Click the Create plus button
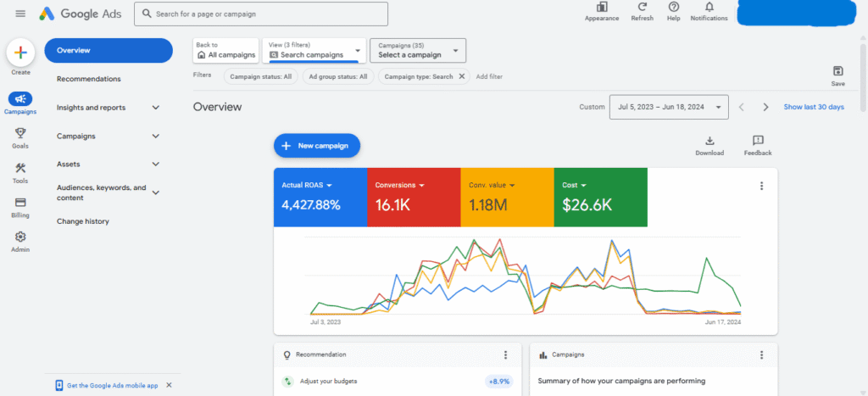Viewport: 868px width, 396px height. (x=20, y=53)
